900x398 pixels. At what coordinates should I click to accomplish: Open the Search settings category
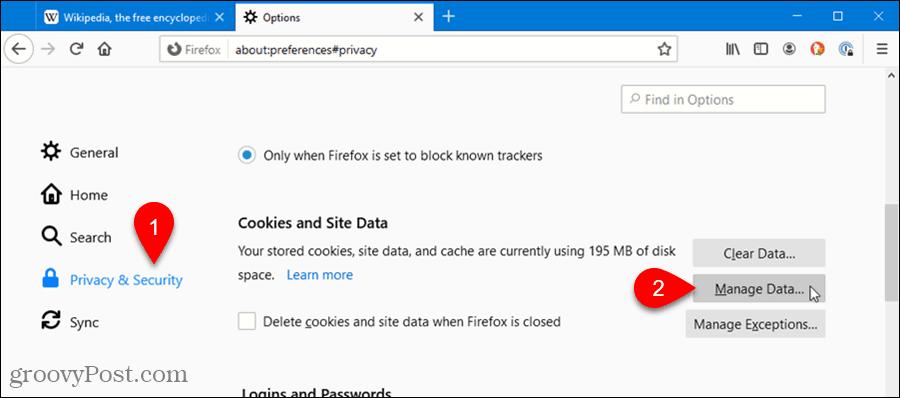pos(76,237)
